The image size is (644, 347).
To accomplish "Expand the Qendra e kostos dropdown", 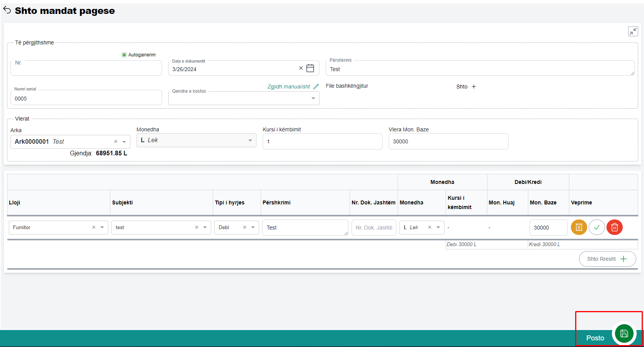I will click(x=313, y=99).
